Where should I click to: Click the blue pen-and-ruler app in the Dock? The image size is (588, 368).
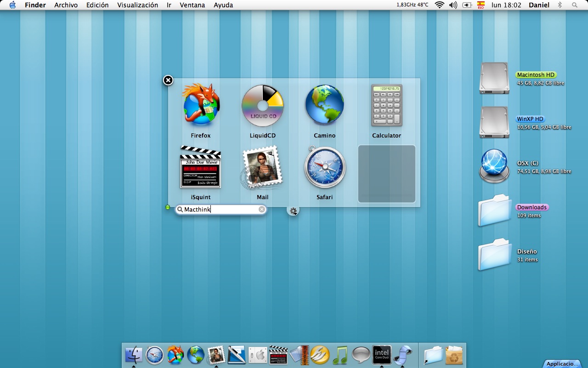(237, 355)
